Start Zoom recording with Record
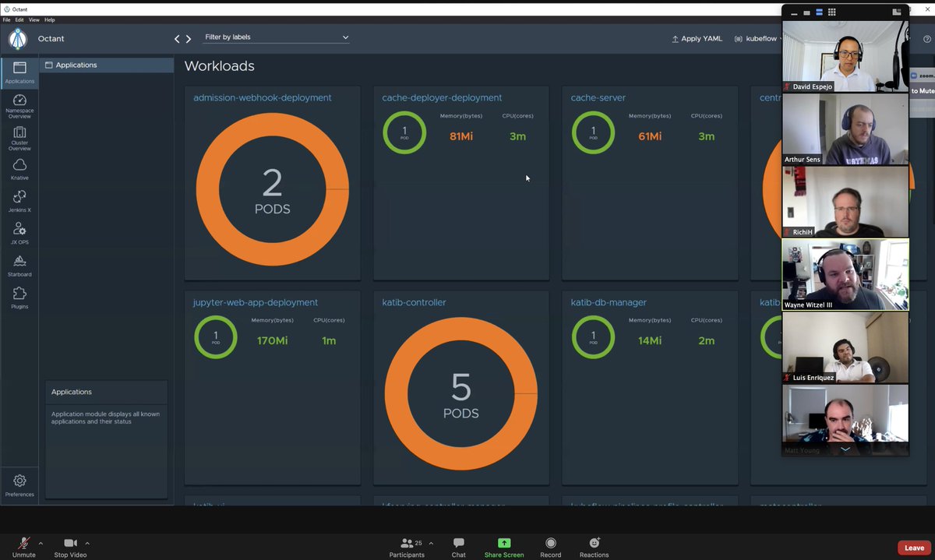The width and height of the screenshot is (935, 560). coord(551,548)
